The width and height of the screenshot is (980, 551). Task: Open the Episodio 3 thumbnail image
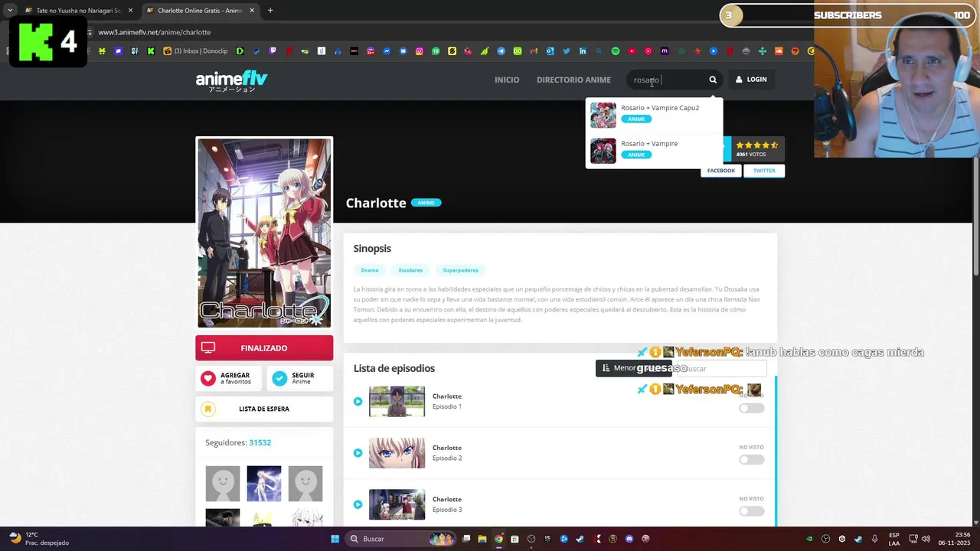[397, 504]
